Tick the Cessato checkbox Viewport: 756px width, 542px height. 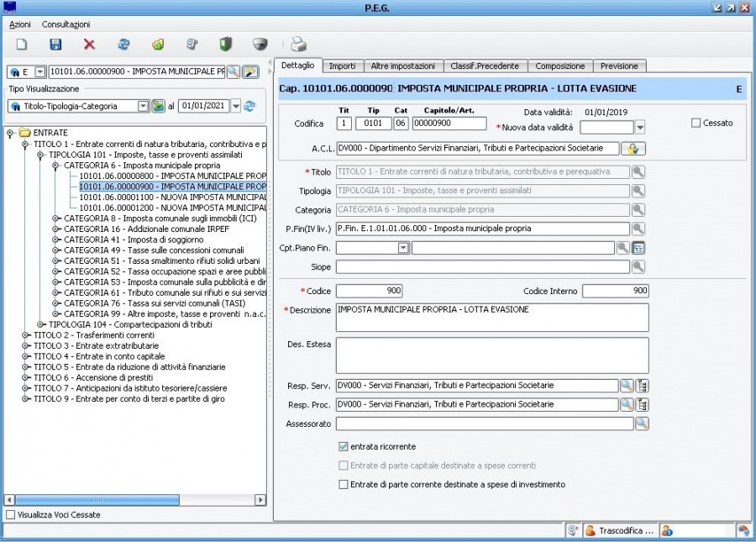(x=696, y=123)
